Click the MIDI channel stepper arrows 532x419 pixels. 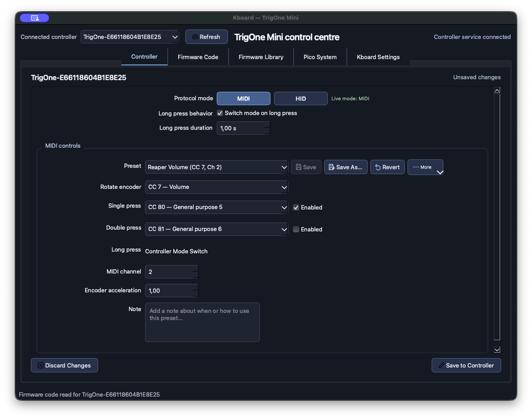click(x=195, y=272)
